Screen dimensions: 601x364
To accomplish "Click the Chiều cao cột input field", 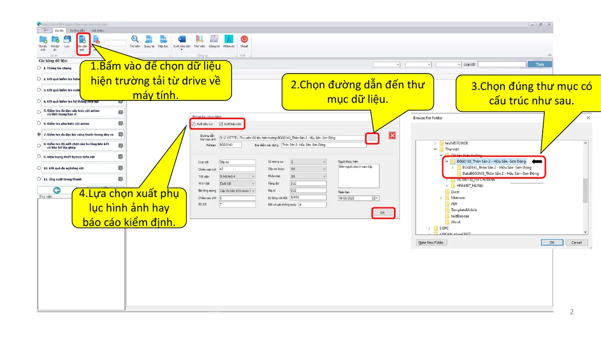I will pyautogui.click(x=237, y=169).
